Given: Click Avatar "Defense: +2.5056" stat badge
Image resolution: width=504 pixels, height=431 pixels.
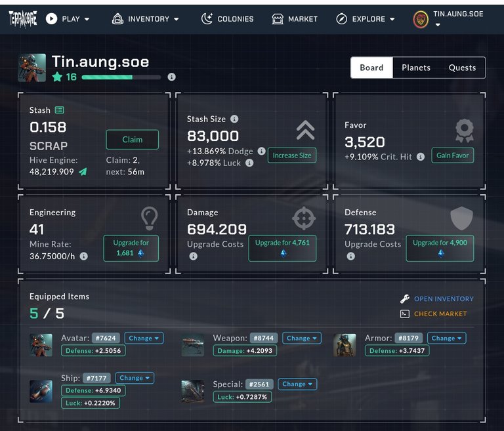Looking at the screenshot, I should pos(93,351).
